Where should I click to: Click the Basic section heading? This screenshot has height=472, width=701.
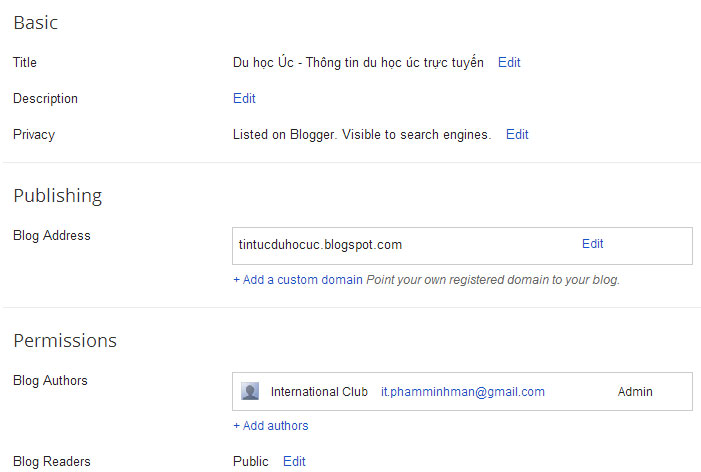point(36,23)
